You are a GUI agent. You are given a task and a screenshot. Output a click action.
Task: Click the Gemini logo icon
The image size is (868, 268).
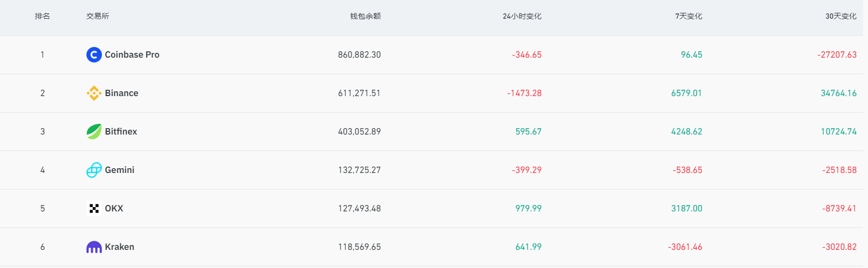pos(94,170)
